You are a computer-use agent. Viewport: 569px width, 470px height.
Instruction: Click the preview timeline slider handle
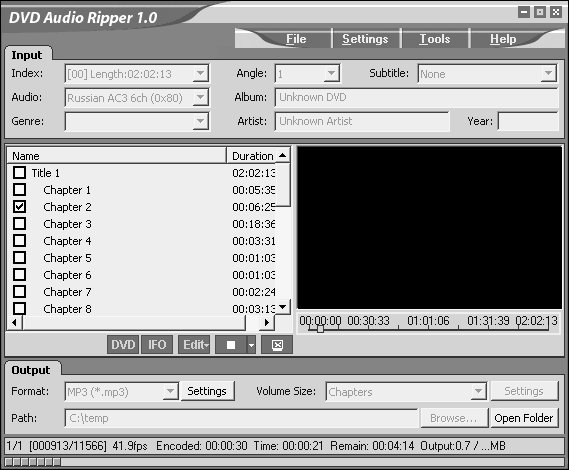pos(320,329)
